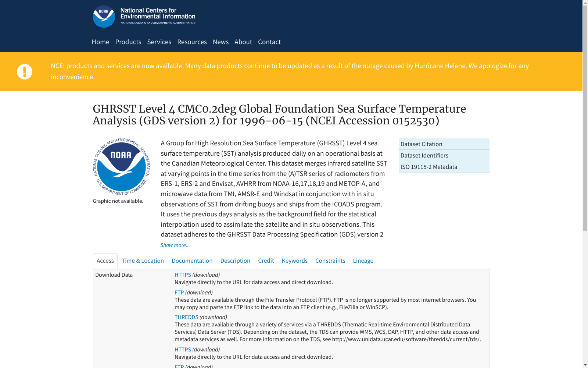
Task: Switch to the Keywords tab
Action: coord(295,261)
